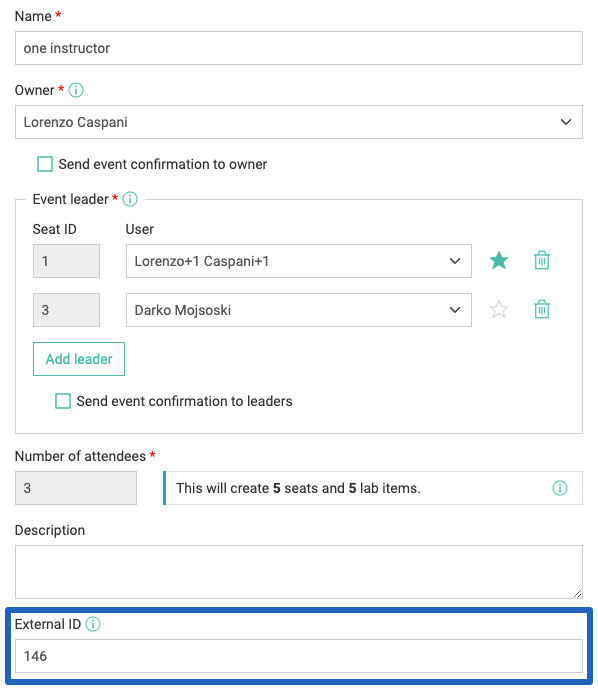The width and height of the screenshot is (598, 690).
Task: Tick Send event confirmation to leaders checkbox
Action: point(63,401)
